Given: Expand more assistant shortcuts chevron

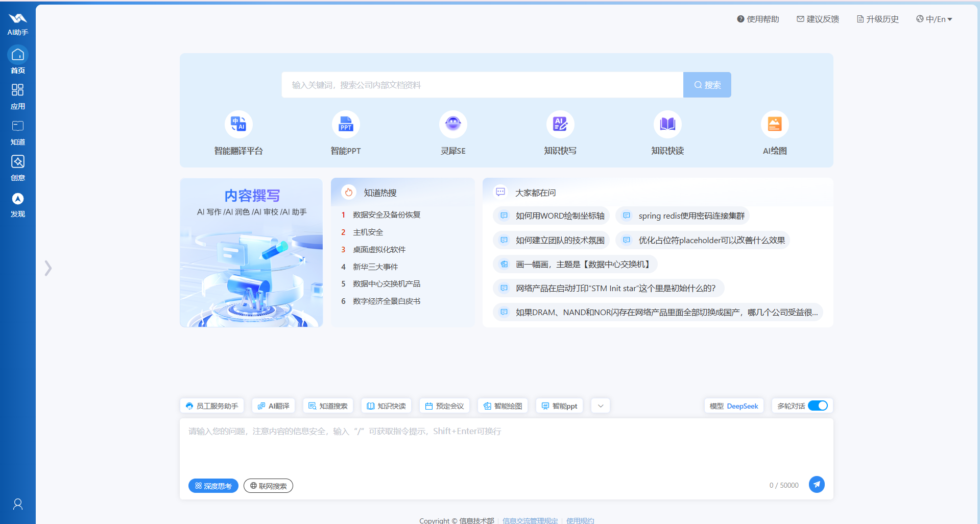Looking at the screenshot, I should pyautogui.click(x=601, y=406).
